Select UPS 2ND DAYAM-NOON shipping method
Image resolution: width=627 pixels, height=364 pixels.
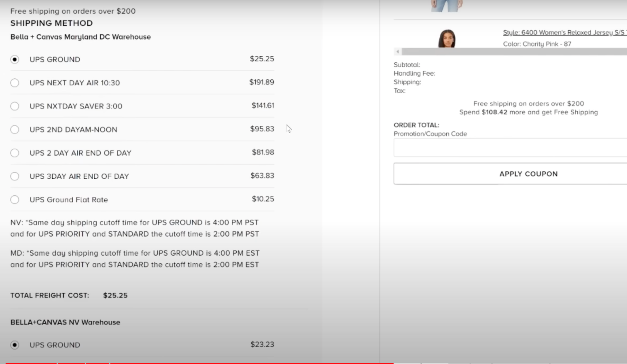coord(14,129)
